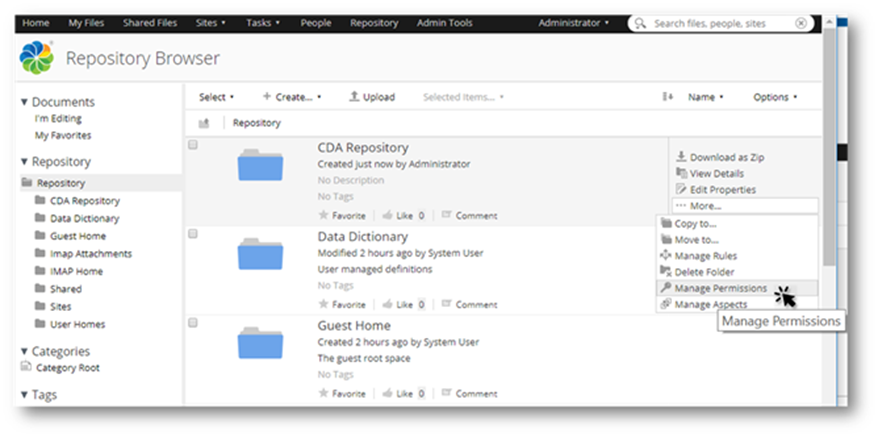Click the CDA Repository folder thumbnail

tap(261, 165)
